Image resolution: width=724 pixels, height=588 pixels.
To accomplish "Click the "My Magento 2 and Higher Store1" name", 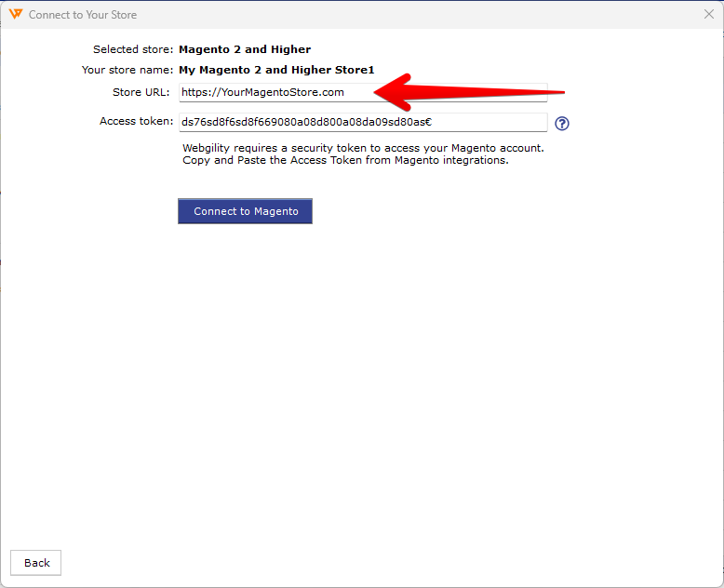I will (x=276, y=70).
